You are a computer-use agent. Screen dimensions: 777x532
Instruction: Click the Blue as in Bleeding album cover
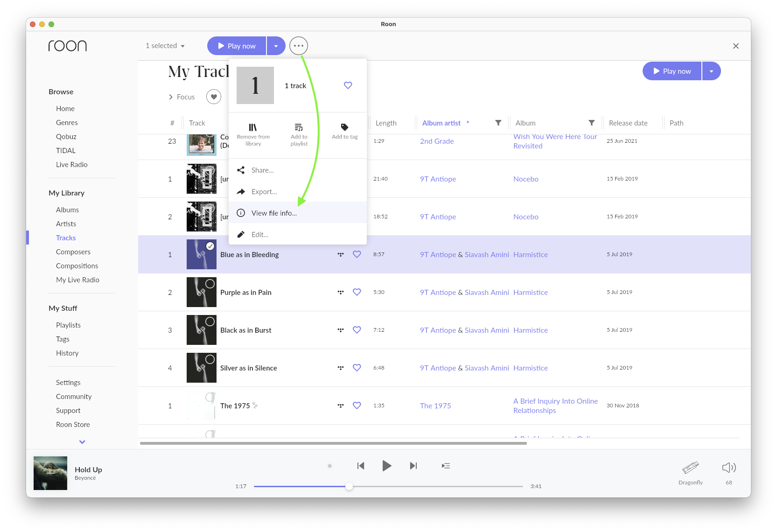pyautogui.click(x=202, y=254)
